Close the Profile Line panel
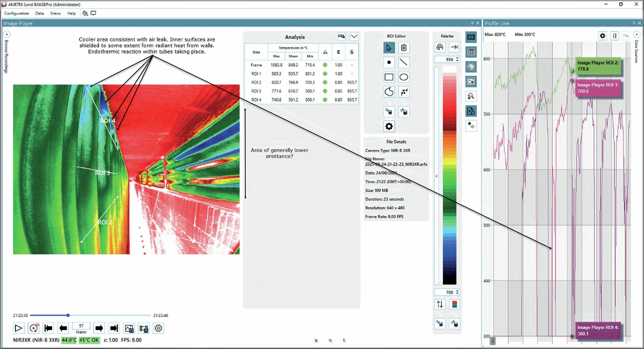 (x=639, y=23)
